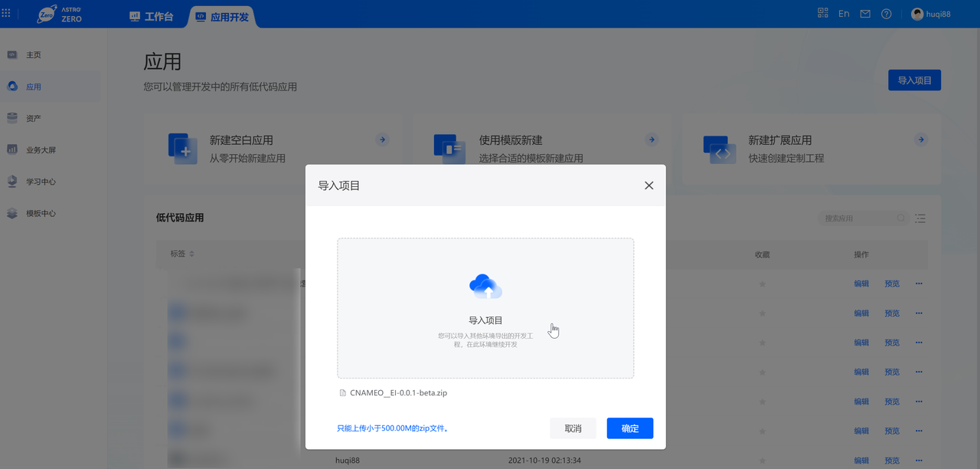The image size is (980, 469).
Task: Click 确定 to confirm import
Action: [630, 428]
